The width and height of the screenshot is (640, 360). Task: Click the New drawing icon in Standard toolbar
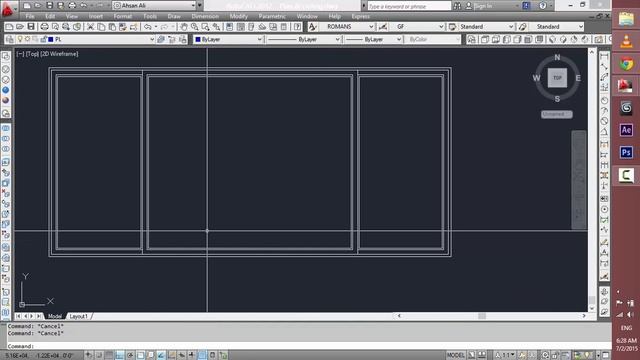(9, 27)
